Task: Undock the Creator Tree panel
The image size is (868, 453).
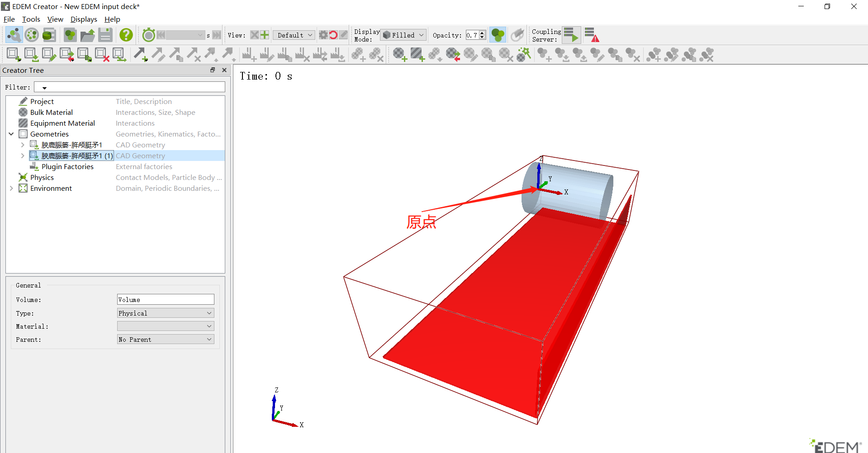Action: pyautogui.click(x=213, y=70)
